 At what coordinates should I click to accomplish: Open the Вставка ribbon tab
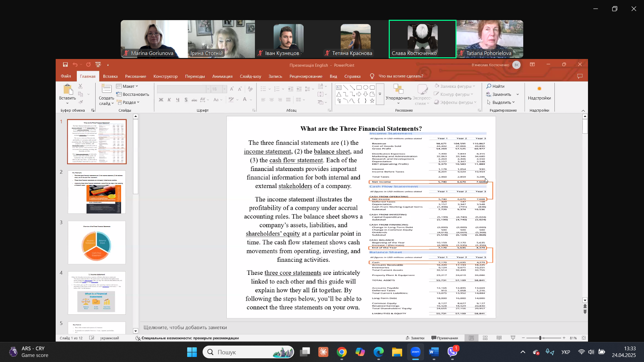point(110,76)
